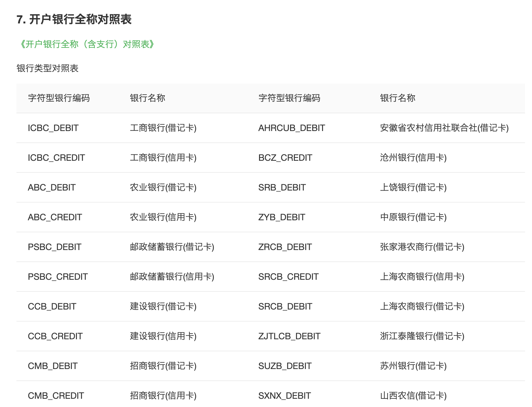
Task: Select the PSBC_DEBIT code cell
Action: tap(54, 247)
